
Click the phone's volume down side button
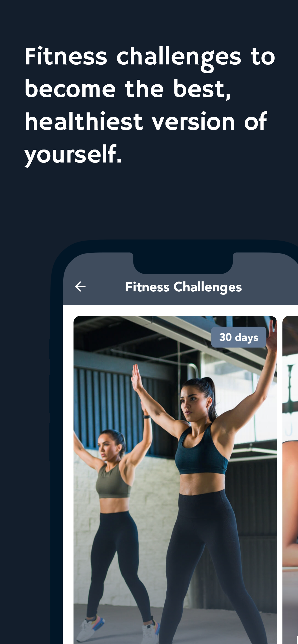pos(49,442)
